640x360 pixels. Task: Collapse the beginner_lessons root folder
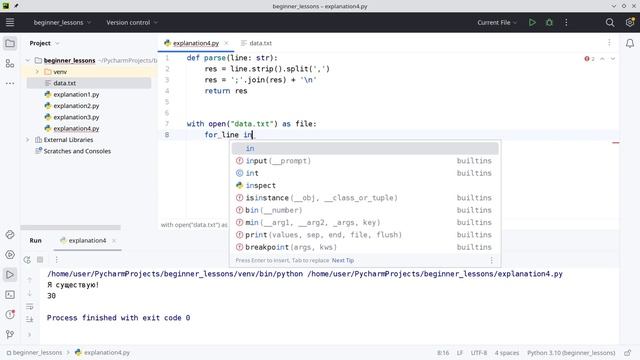[x=27, y=60]
